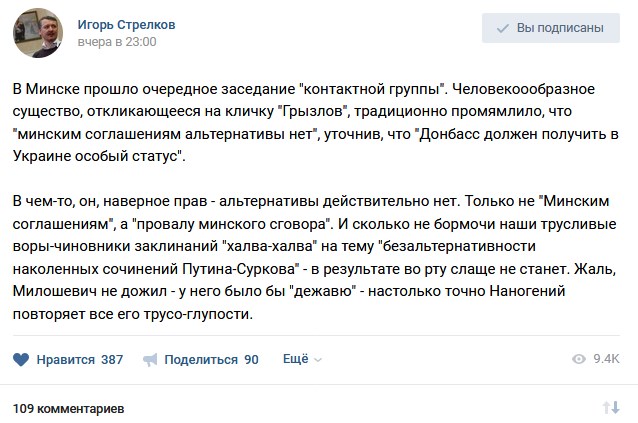Click the heart like icon
638x423 pixels.
click(x=21, y=360)
